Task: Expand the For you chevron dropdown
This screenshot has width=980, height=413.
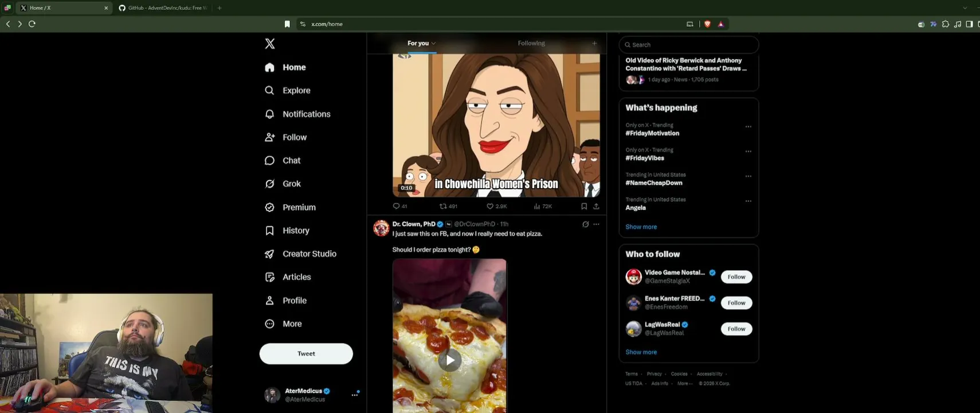Action: click(x=434, y=44)
